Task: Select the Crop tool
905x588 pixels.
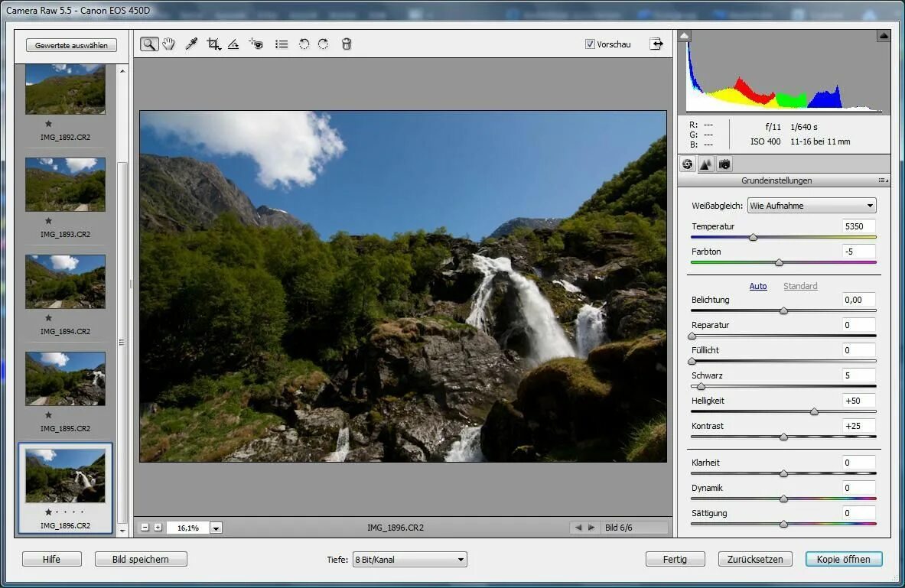Action: [x=213, y=44]
